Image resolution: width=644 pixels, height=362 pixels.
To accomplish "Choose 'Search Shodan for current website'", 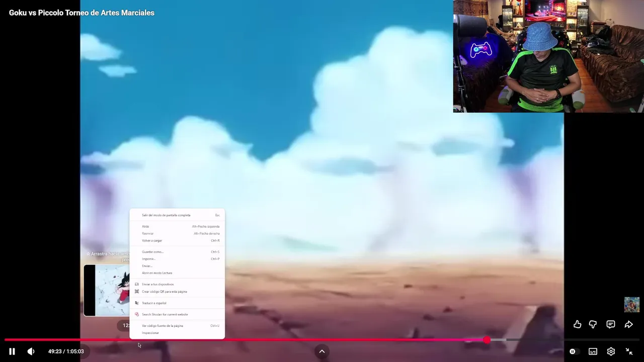I will coord(177,314).
